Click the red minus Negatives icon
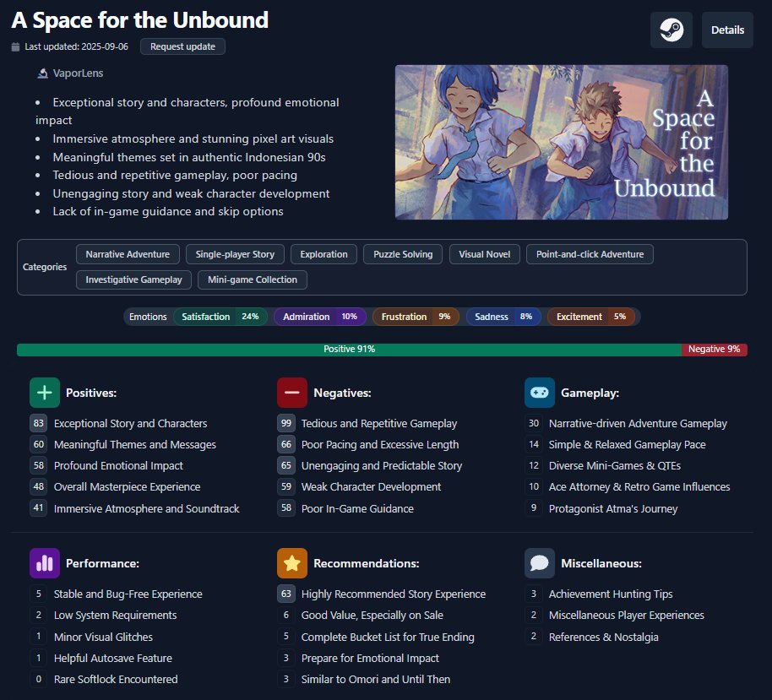This screenshot has width=772, height=700. coord(292,393)
